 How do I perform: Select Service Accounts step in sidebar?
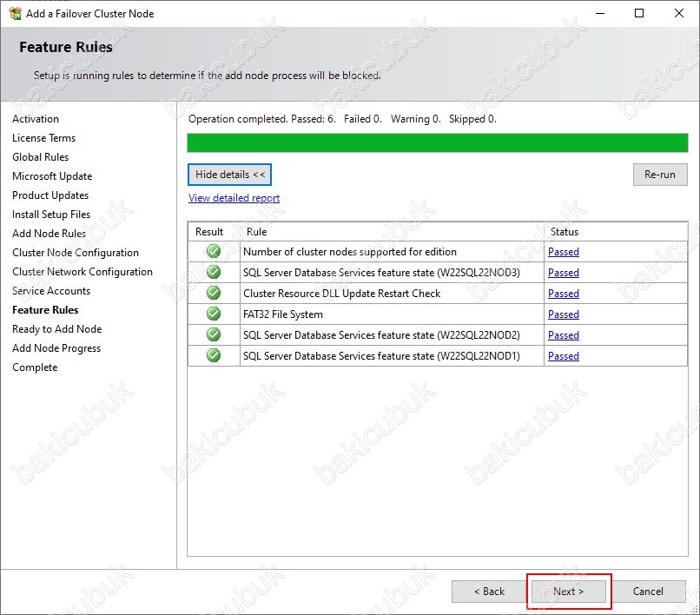pos(51,291)
